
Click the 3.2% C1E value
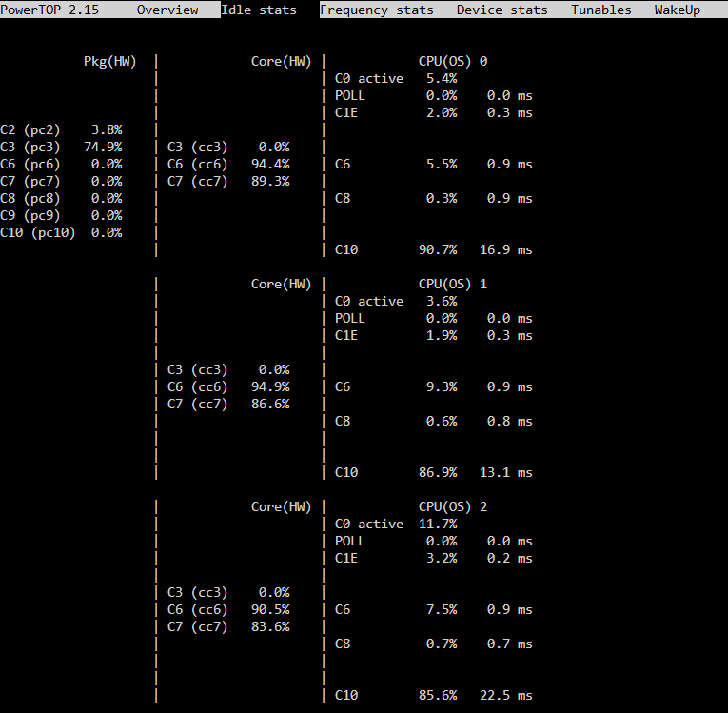(442, 559)
